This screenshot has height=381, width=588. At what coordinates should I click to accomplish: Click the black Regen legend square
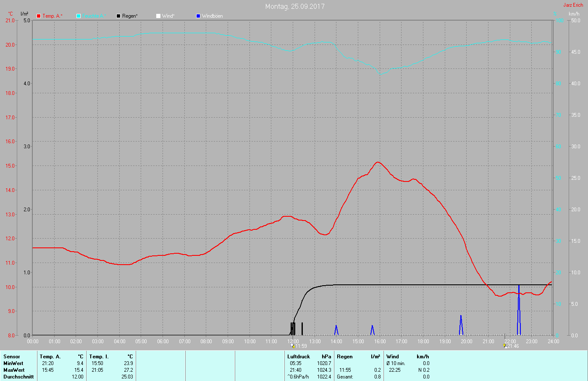click(x=118, y=16)
